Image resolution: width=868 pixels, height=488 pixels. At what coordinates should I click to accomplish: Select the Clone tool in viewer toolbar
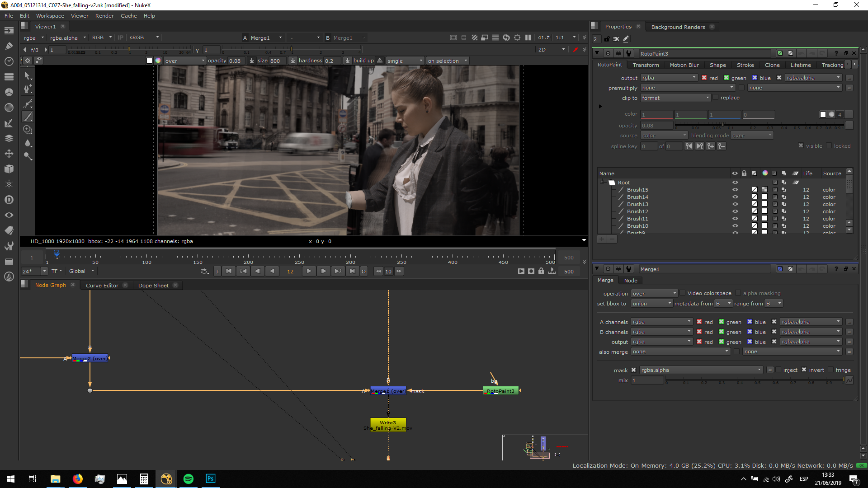click(28, 130)
